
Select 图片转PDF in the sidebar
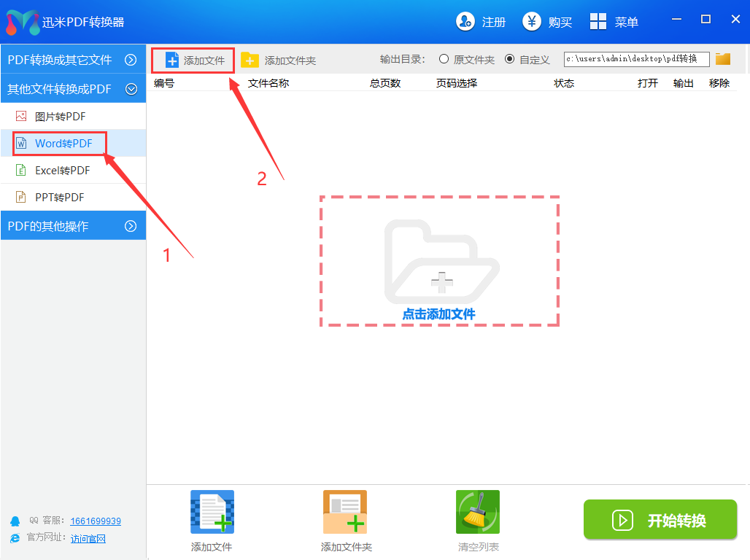click(x=61, y=116)
